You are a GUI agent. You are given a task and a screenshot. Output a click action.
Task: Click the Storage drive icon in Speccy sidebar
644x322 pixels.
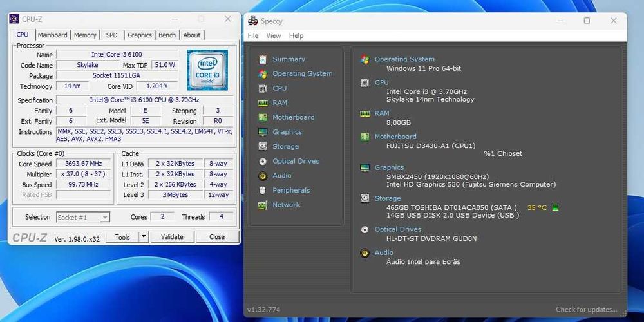pyautogui.click(x=263, y=147)
